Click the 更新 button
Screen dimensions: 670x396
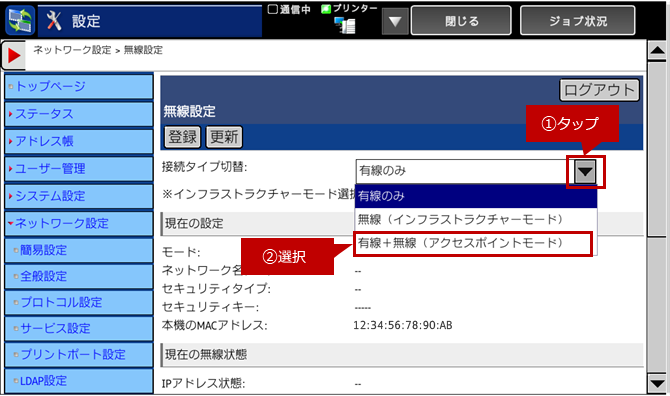tap(224, 137)
